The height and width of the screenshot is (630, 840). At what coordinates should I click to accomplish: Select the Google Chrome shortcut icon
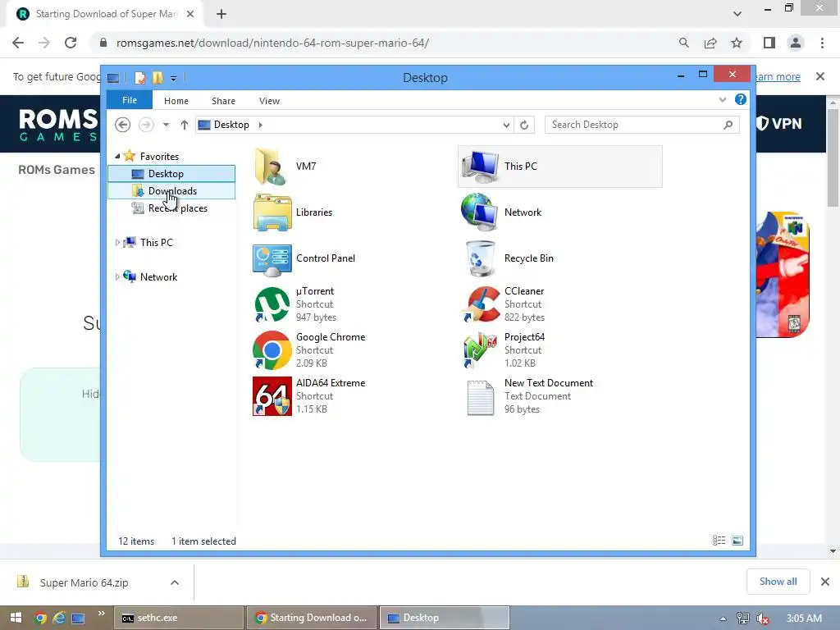(272, 350)
